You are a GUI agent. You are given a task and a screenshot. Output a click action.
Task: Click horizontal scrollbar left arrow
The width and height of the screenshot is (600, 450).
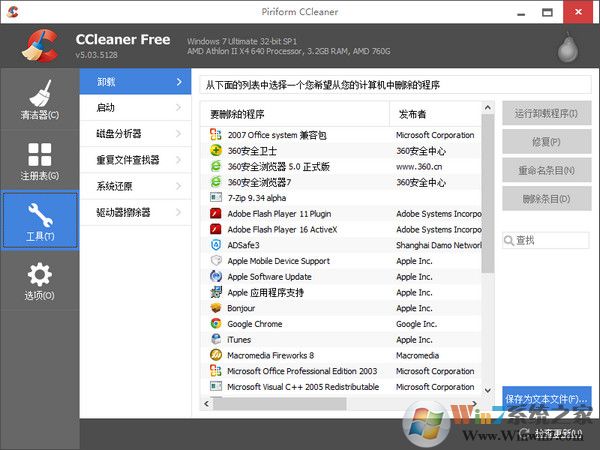(207, 403)
